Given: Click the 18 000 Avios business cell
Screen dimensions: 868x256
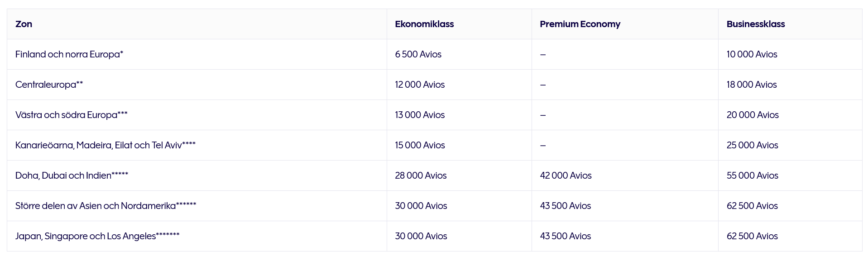Looking at the screenshot, I should [x=752, y=85].
